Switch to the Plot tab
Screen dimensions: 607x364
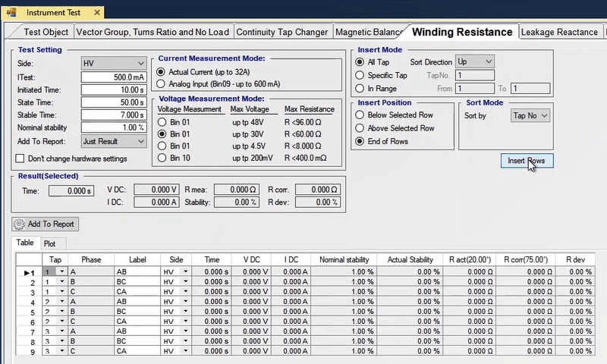tap(49, 244)
